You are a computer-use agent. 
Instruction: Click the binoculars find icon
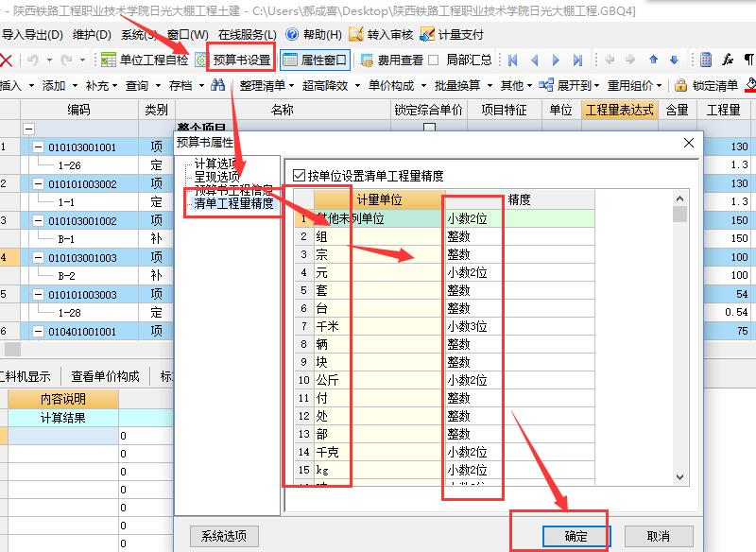(218, 85)
